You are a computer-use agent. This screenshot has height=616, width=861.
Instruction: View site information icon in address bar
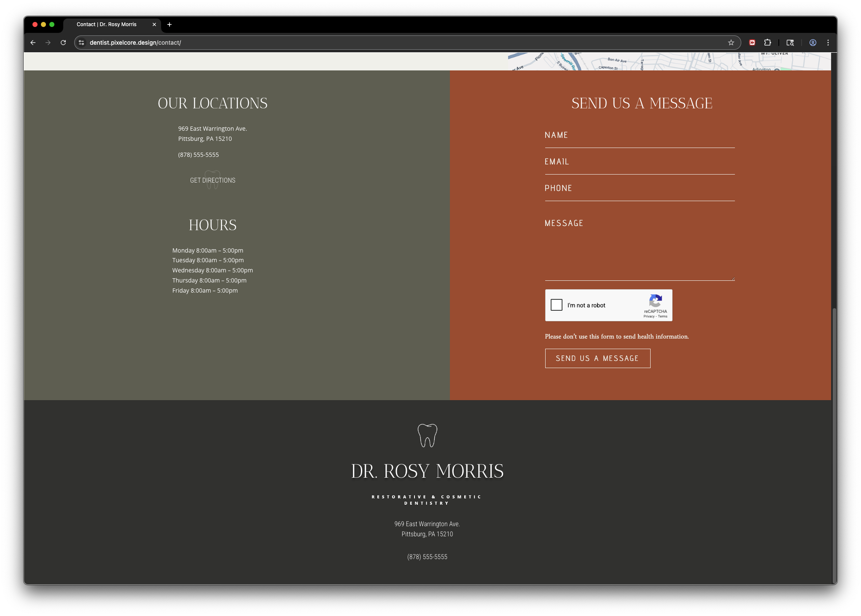tap(82, 43)
